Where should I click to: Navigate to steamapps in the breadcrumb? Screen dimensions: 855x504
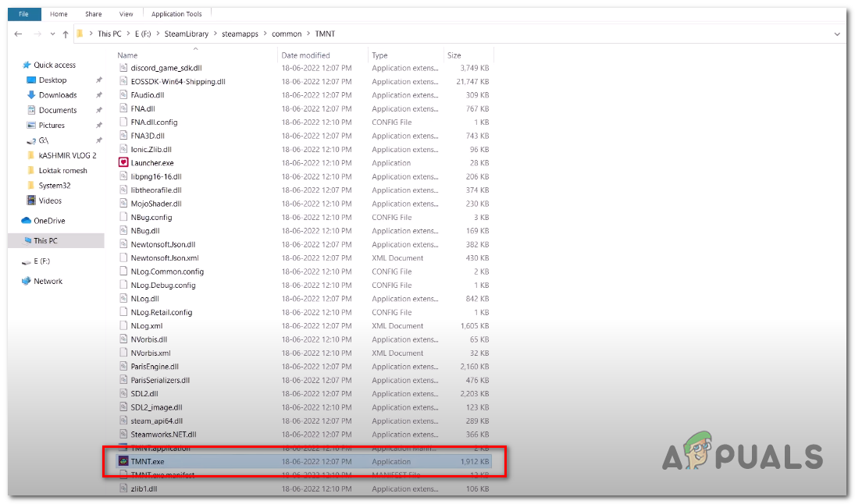[x=240, y=34]
